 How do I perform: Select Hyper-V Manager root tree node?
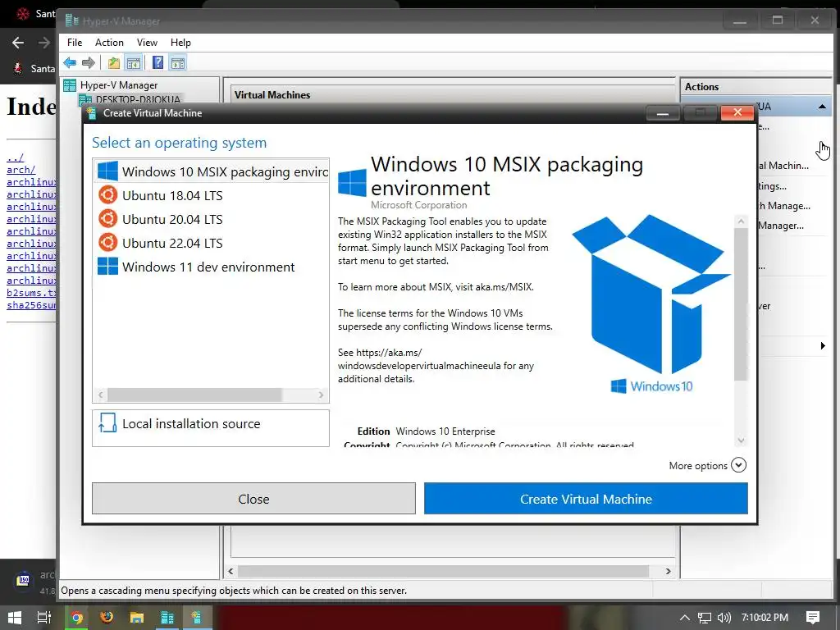point(111,85)
